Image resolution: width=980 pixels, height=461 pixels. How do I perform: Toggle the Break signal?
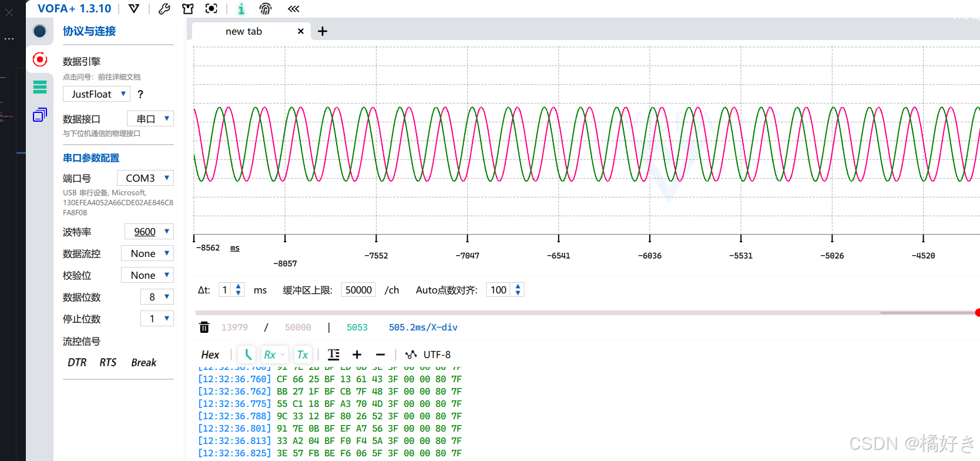(x=143, y=362)
